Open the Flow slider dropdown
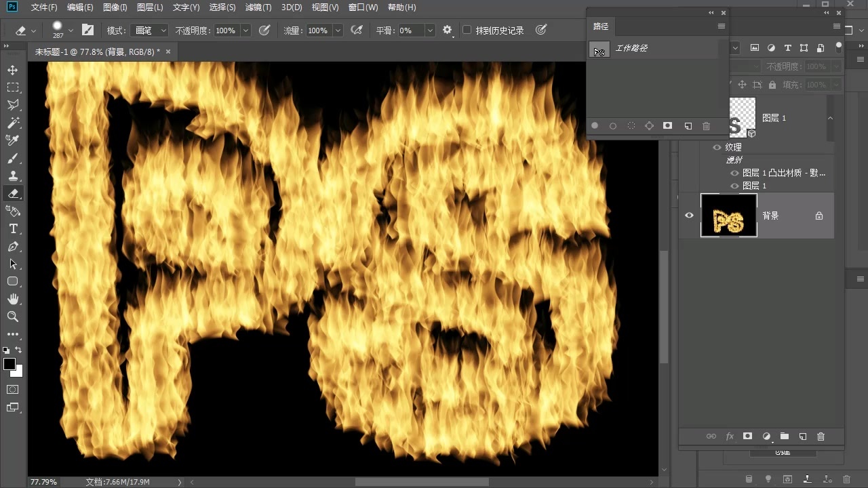 [x=338, y=30]
